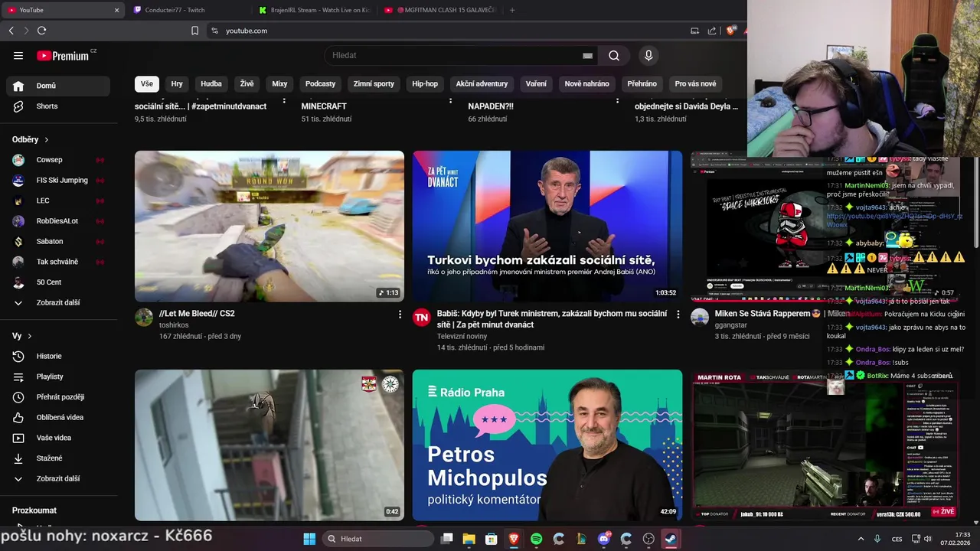Open Shorts in the sidebar

click(58, 106)
